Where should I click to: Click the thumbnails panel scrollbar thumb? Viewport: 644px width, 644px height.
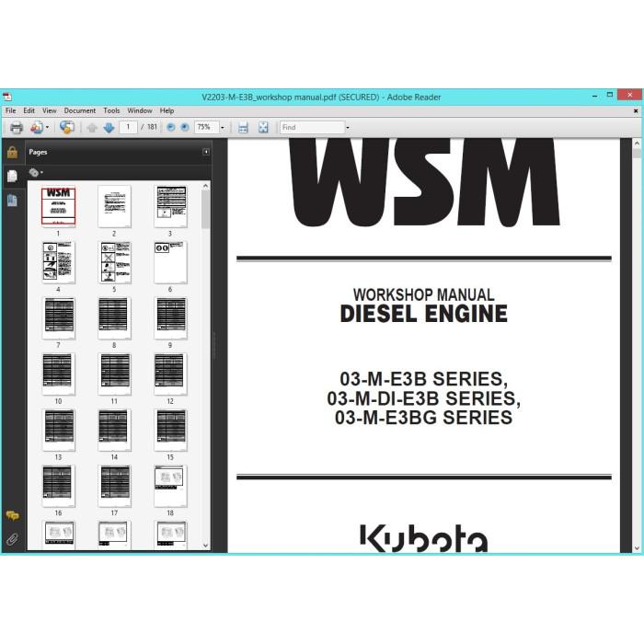point(206,210)
